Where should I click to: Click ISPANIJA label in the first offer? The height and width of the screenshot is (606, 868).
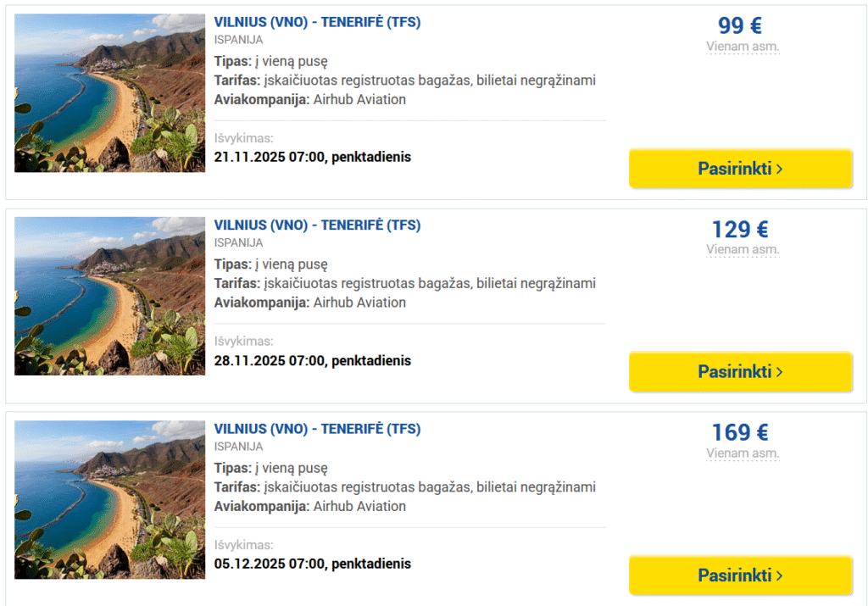(238, 40)
